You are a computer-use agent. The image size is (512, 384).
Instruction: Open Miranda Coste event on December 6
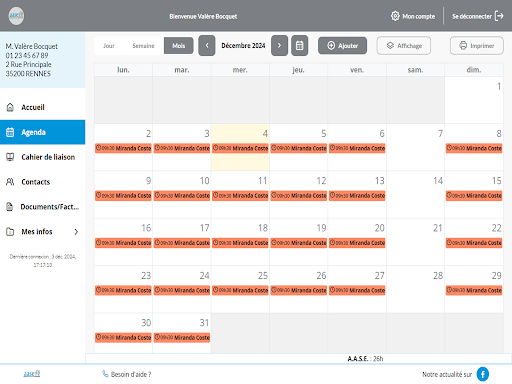pos(357,148)
